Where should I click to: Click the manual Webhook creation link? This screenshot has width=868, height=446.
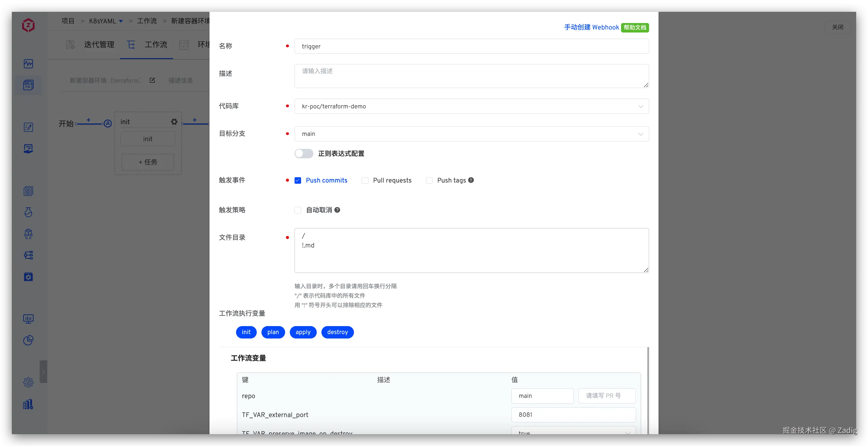click(591, 27)
